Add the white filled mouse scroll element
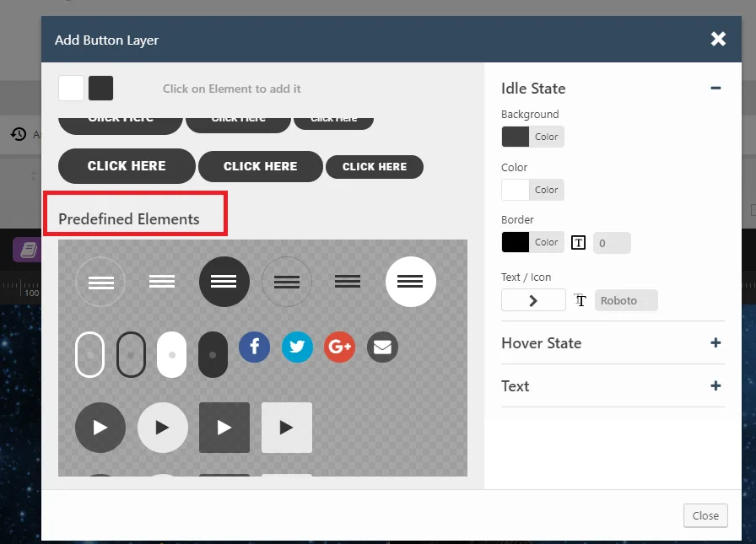 (171, 354)
